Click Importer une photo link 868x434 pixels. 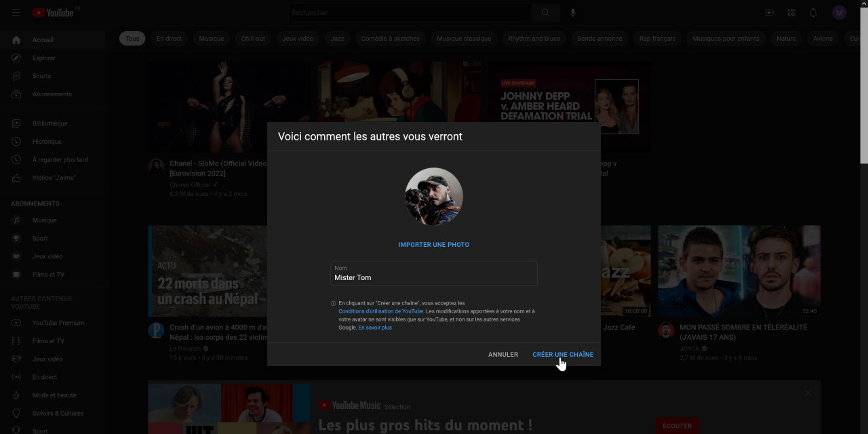point(434,245)
